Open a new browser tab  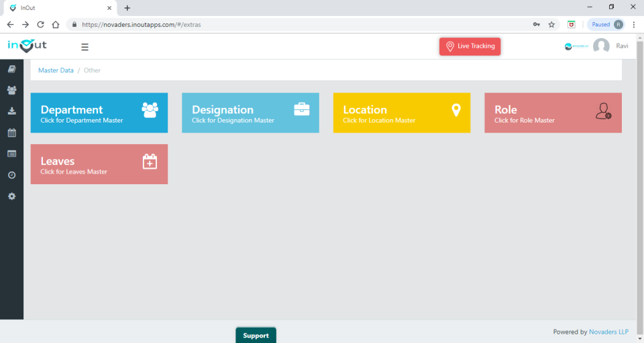click(127, 8)
